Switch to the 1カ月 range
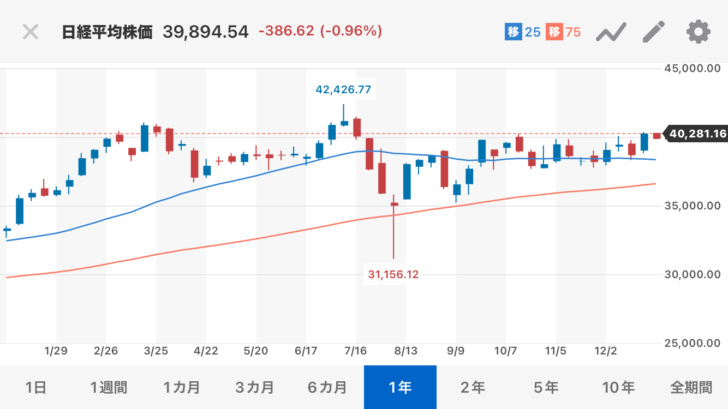Viewport: 728px width, 409px height. 181,387
